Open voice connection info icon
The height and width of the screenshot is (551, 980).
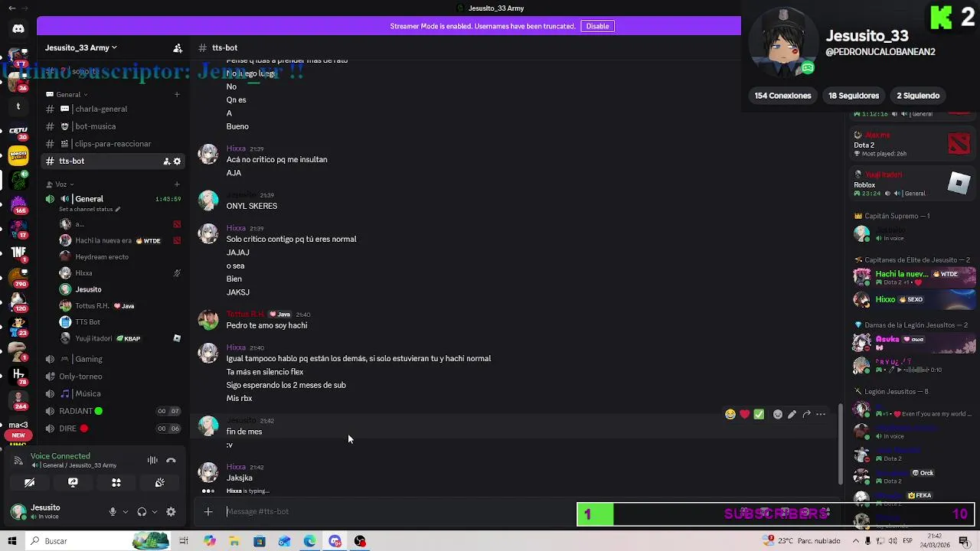click(18, 460)
